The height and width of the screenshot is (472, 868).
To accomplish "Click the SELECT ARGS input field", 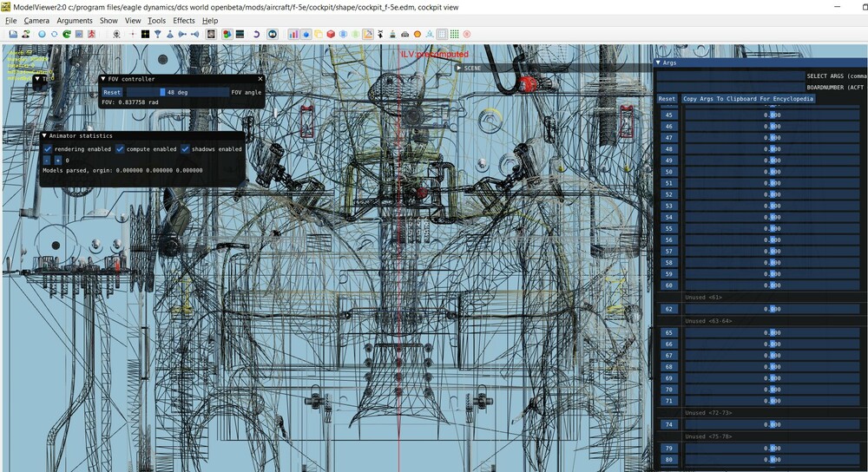I will tap(730, 75).
